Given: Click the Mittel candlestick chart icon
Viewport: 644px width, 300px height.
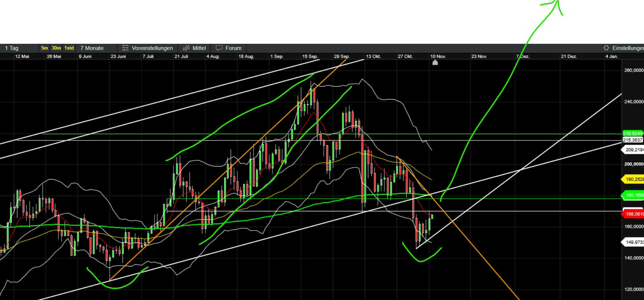Looking at the screenshot, I should [x=186, y=48].
